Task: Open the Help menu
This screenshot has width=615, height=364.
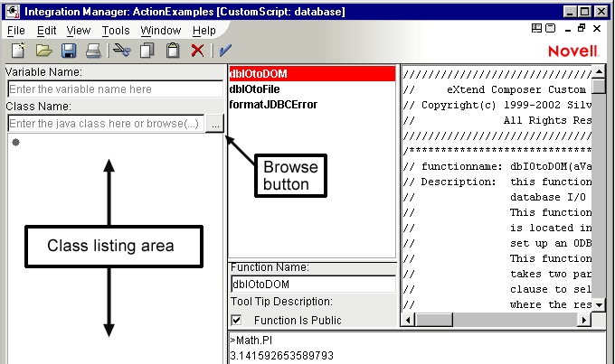Action: point(204,31)
